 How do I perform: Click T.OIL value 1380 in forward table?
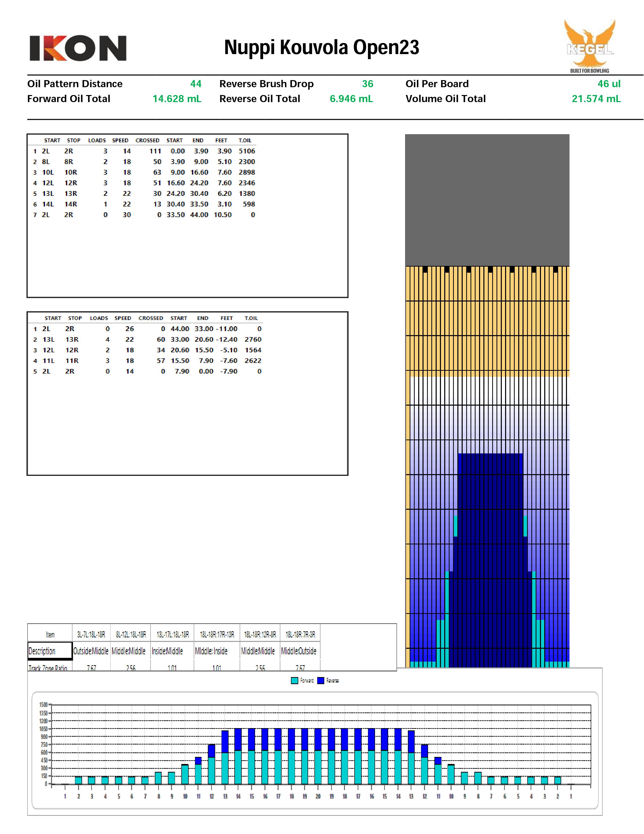(x=247, y=194)
